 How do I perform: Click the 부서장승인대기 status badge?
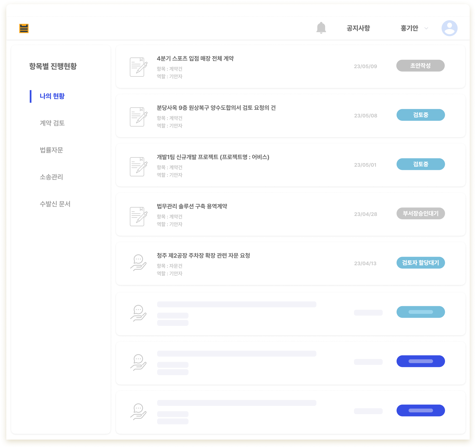[x=420, y=213]
